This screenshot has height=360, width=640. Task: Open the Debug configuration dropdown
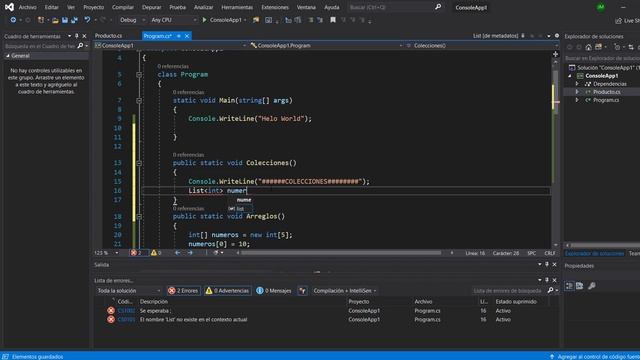[x=132, y=20]
